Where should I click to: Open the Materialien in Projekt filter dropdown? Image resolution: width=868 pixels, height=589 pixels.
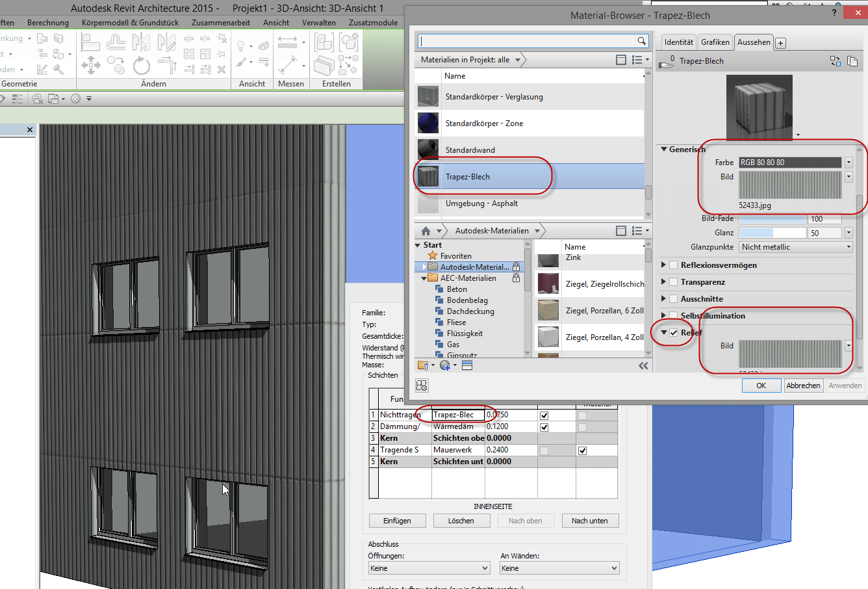click(518, 60)
